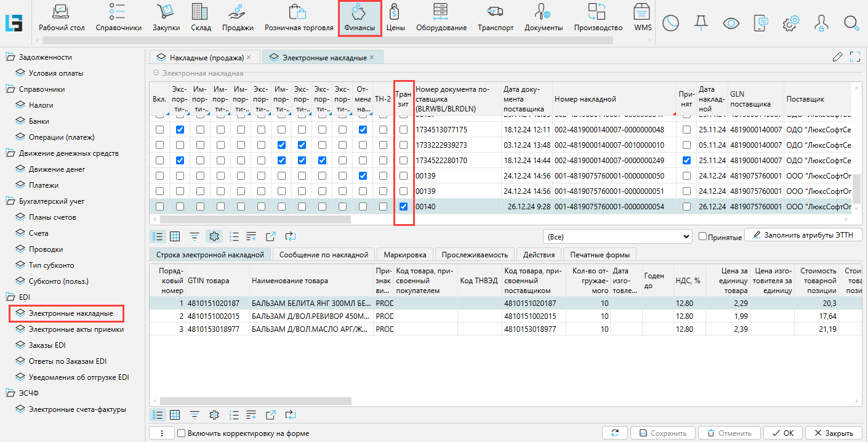Click Заполнить атрибуты ЭТТН button
This screenshot has width=868, height=442.
coord(803,235)
